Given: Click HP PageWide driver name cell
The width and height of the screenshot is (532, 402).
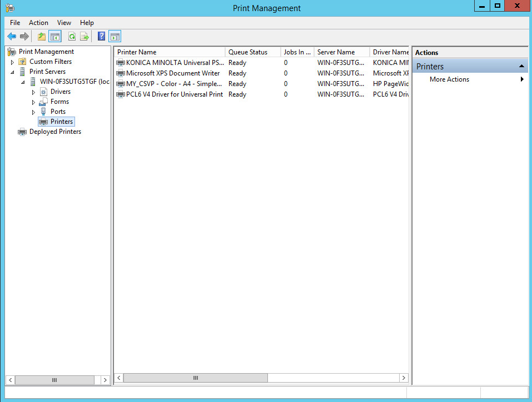Looking at the screenshot, I should click(x=390, y=84).
